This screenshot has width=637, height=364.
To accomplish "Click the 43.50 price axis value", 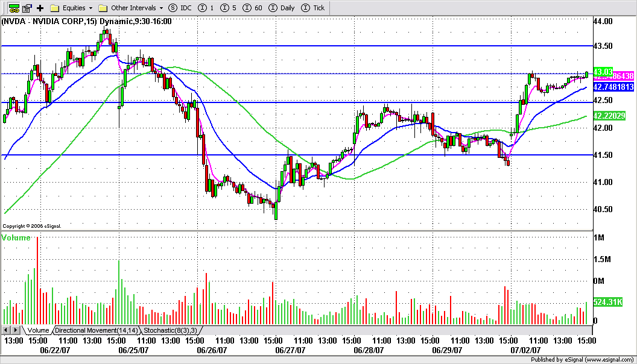I will click(x=603, y=46).
